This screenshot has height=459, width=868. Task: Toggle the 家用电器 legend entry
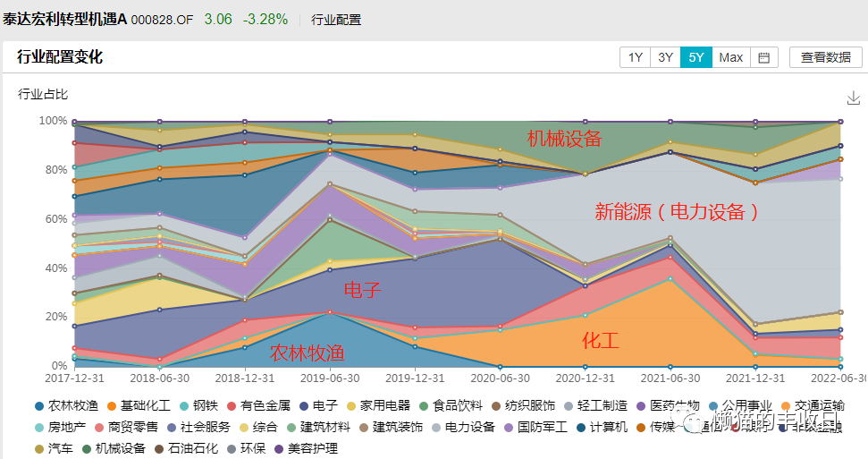click(378, 406)
